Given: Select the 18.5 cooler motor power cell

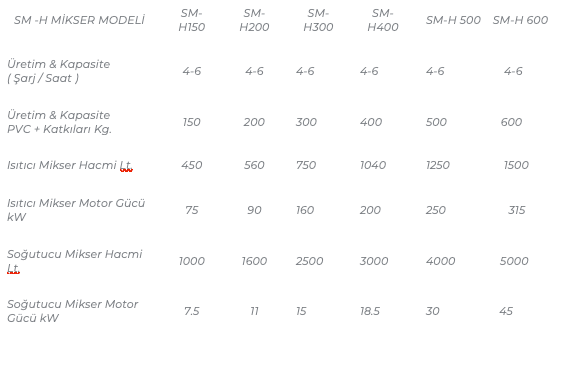Looking at the screenshot, I should tap(369, 311).
